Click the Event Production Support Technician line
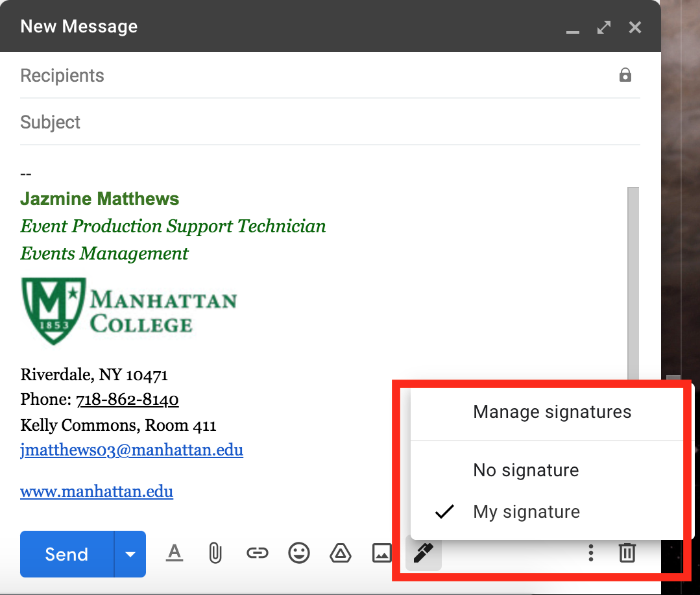The height and width of the screenshot is (595, 700). tap(173, 226)
